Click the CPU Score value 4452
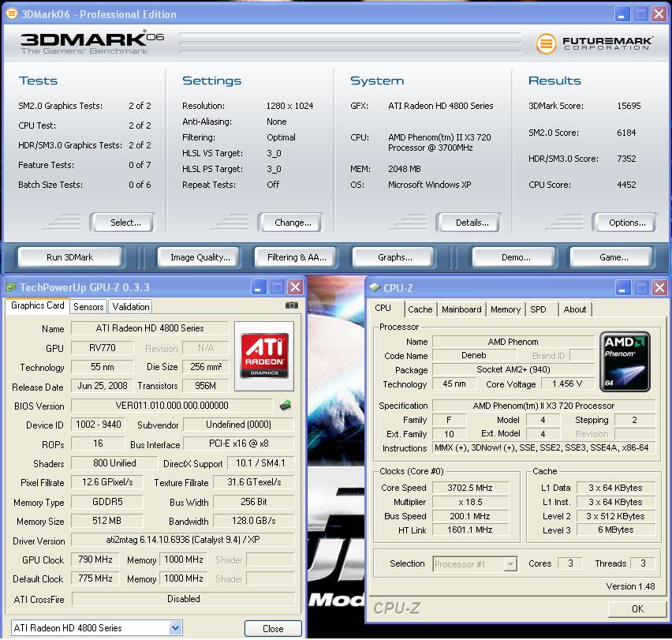The image size is (672, 640). (626, 185)
